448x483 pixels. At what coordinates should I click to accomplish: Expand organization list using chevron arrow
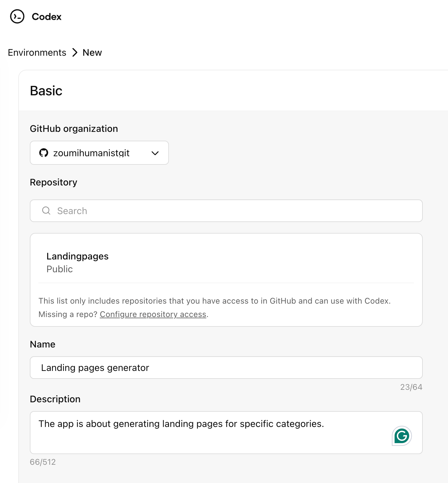coord(155,153)
